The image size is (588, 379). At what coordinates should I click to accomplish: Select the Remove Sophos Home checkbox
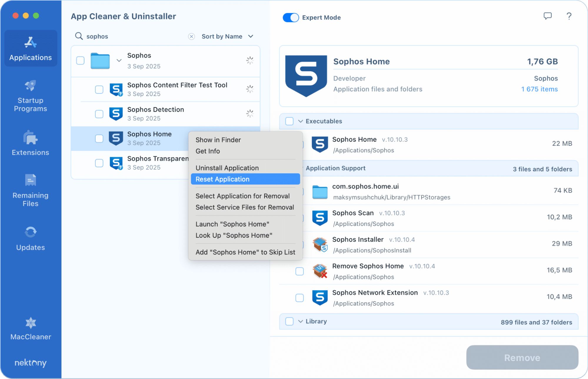pyautogui.click(x=299, y=271)
